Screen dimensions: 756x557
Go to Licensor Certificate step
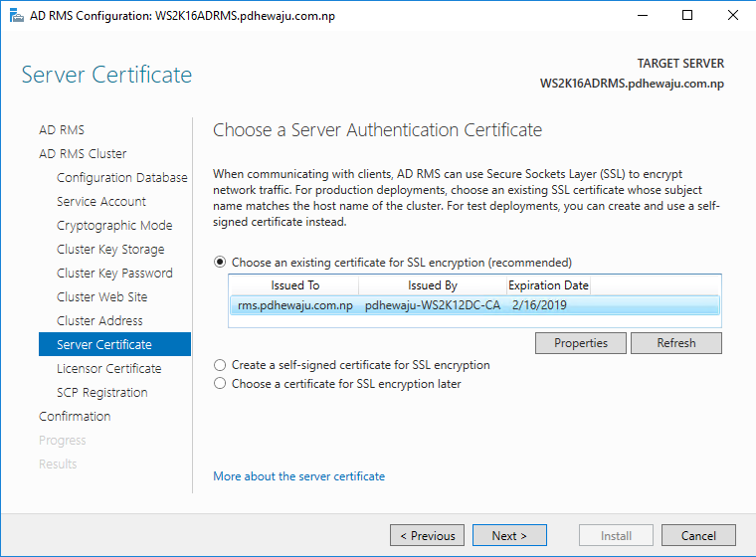[109, 368]
